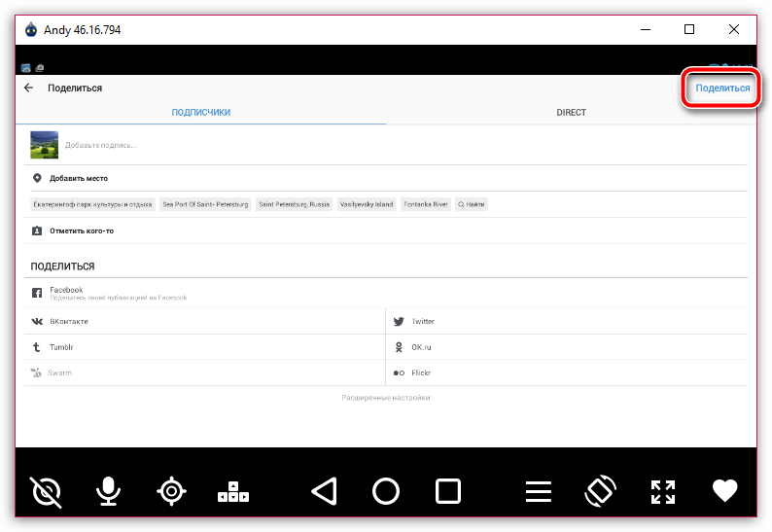
Task: Select the Fontanka River place chip
Action: [426, 204]
